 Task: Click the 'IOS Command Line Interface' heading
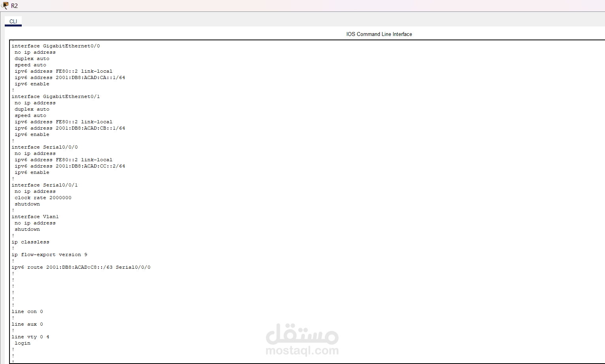click(x=379, y=34)
